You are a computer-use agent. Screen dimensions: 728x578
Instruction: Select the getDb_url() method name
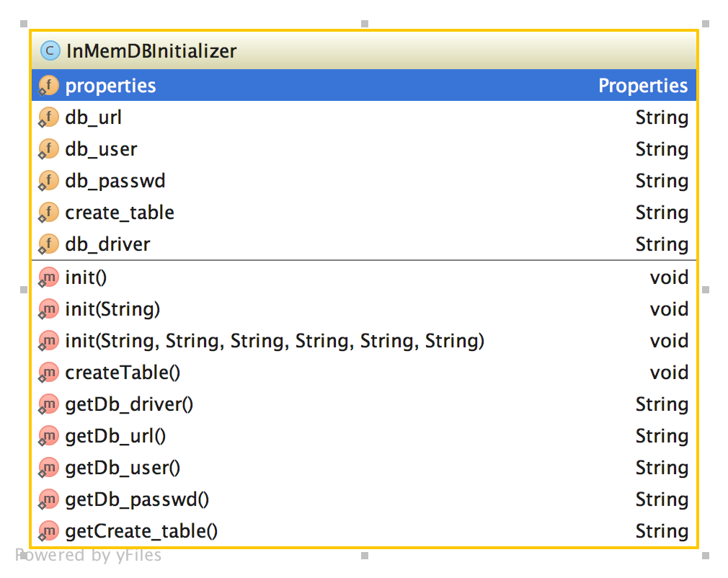[115, 437]
